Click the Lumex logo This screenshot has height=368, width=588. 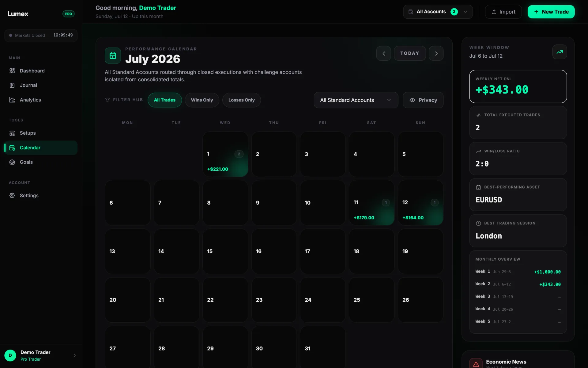pyautogui.click(x=18, y=14)
